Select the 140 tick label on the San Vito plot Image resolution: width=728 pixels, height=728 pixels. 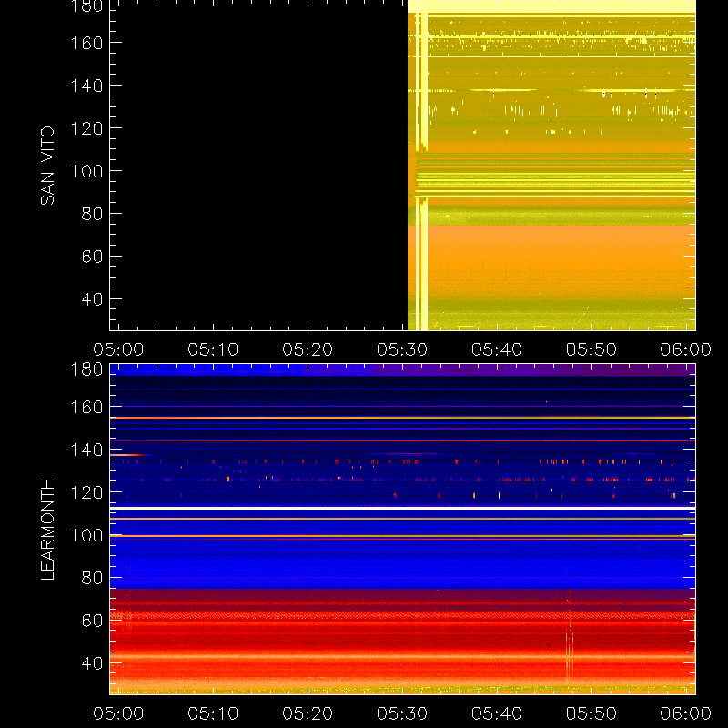[86, 86]
